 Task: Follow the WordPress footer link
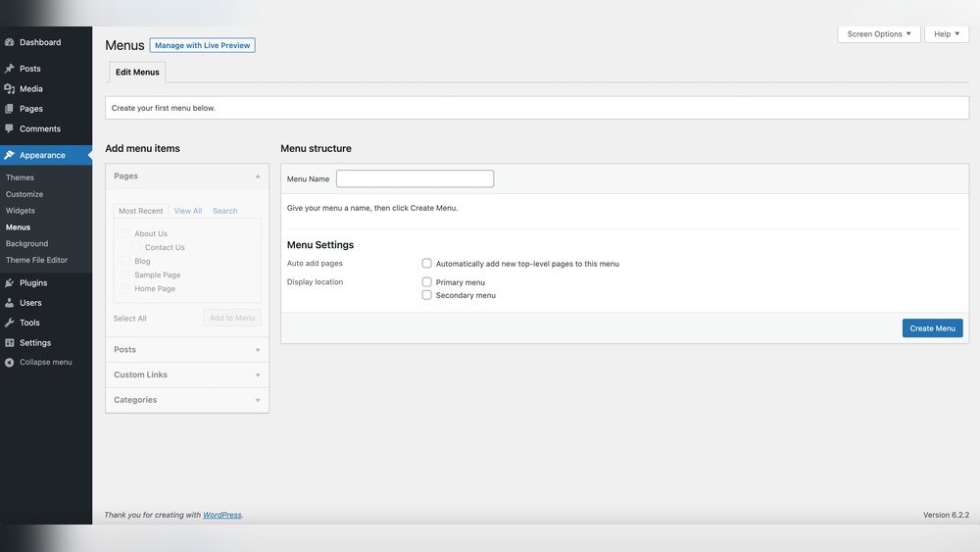coord(221,515)
